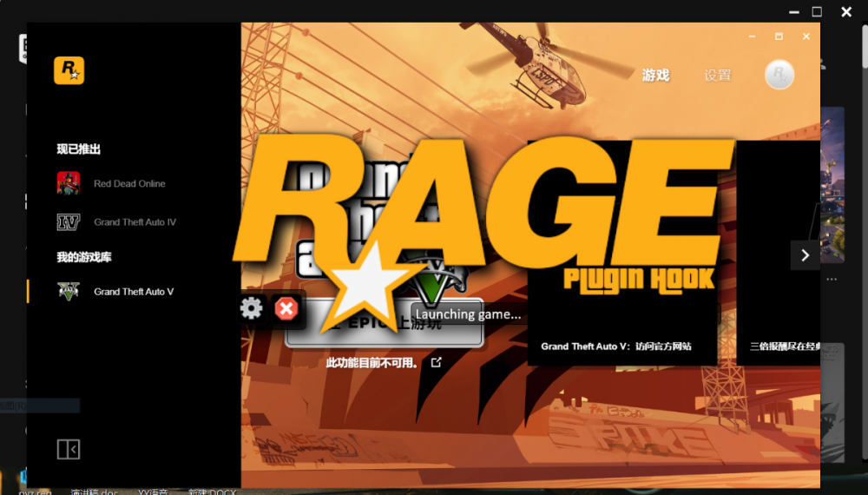The image size is (868, 495).
Task: Collapse the launcher sidebar panel
Action: click(69, 449)
